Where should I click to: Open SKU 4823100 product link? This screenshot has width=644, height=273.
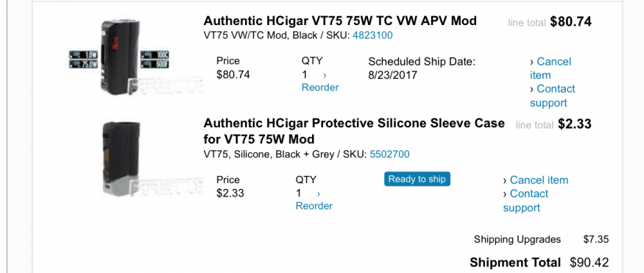pos(372,35)
